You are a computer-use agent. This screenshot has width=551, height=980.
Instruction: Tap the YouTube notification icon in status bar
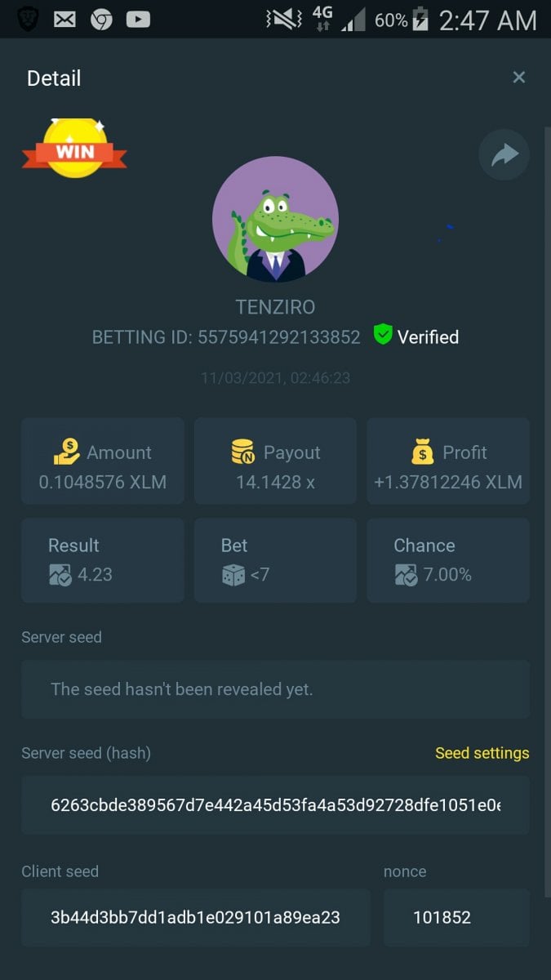pyautogui.click(x=138, y=19)
